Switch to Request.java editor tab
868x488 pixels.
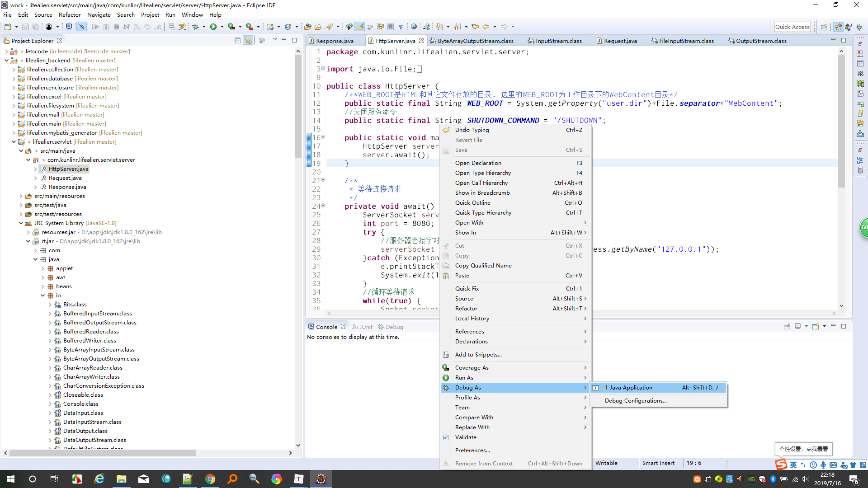(620, 41)
